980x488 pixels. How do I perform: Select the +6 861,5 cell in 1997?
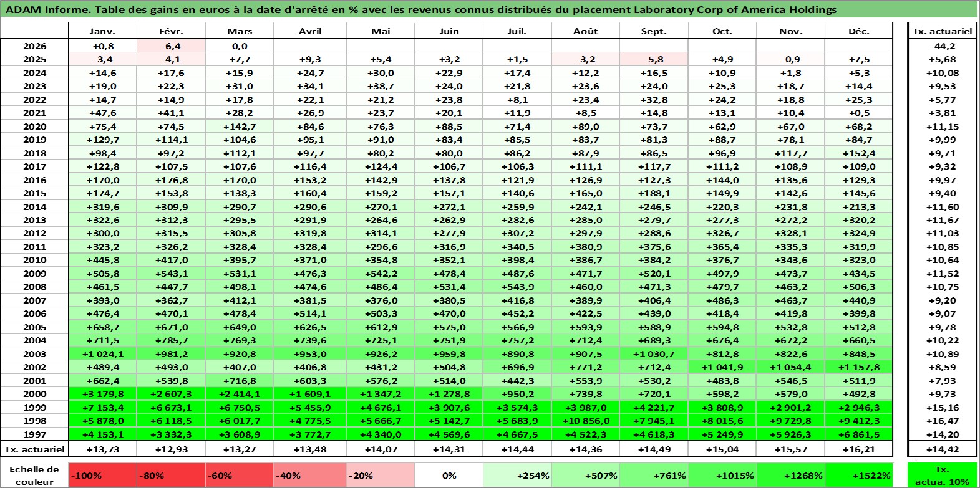point(859,434)
